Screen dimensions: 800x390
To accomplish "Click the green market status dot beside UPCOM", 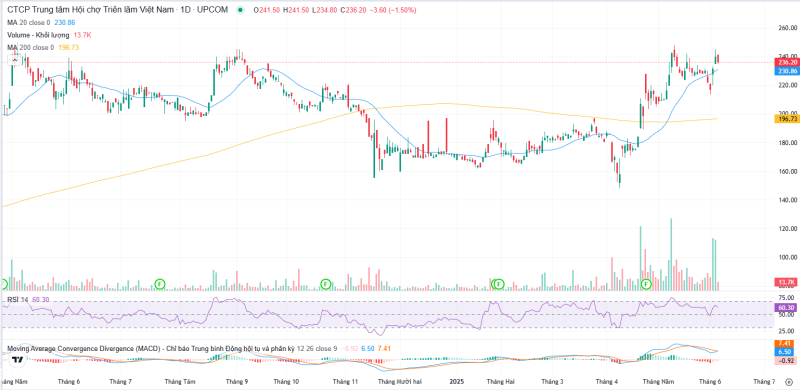I will tap(240, 10).
